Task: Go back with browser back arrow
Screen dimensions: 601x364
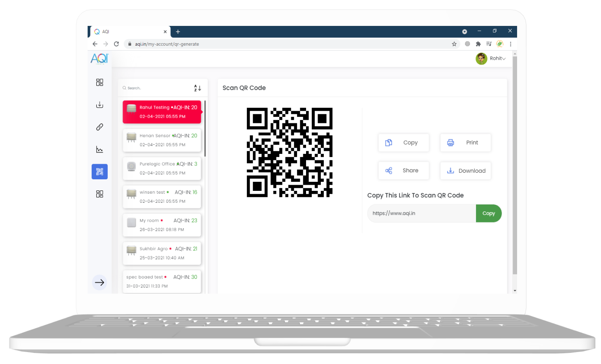Action: click(95, 44)
